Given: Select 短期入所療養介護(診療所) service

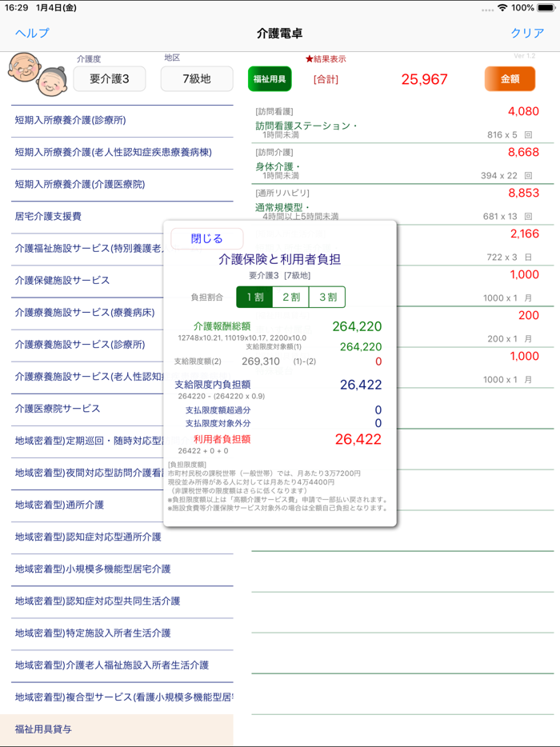Looking at the screenshot, I should 122,120.
